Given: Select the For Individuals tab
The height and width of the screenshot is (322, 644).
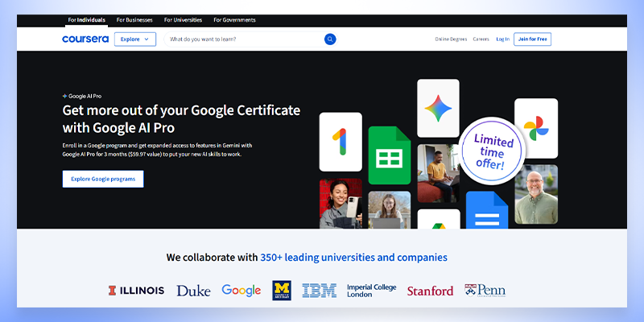Looking at the screenshot, I should pyautogui.click(x=87, y=19).
